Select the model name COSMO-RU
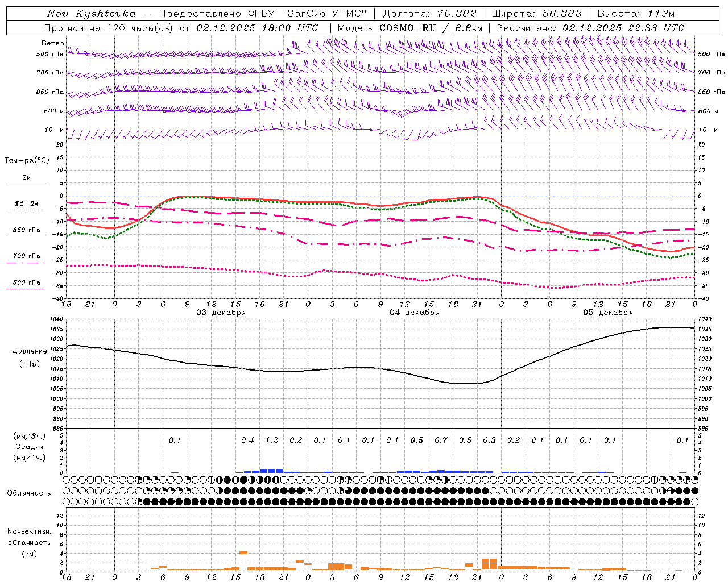The height and width of the screenshot is (582, 728). tap(407, 28)
